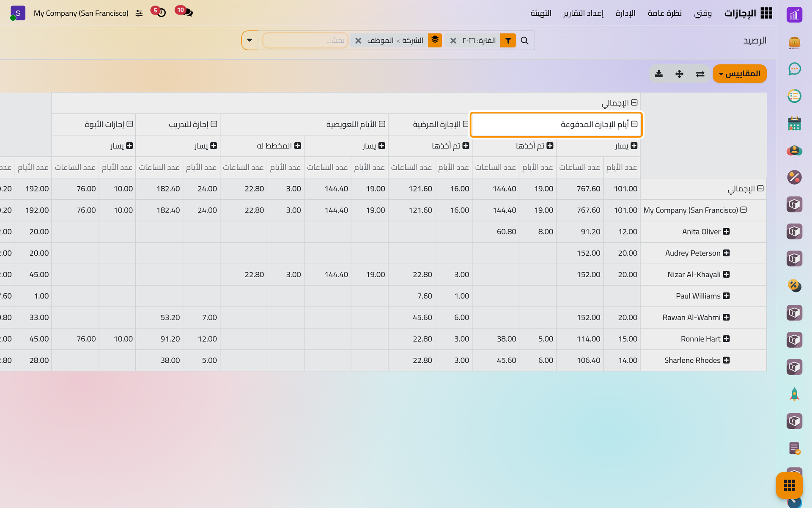Remove the الشركة > الموظف grouping facet

pyautogui.click(x=358, y=41)
